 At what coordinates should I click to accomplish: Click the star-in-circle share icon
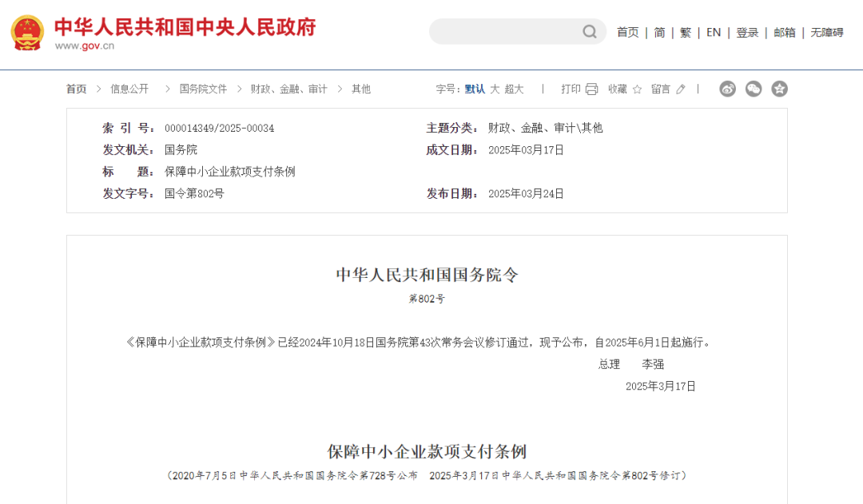point(779,89)
